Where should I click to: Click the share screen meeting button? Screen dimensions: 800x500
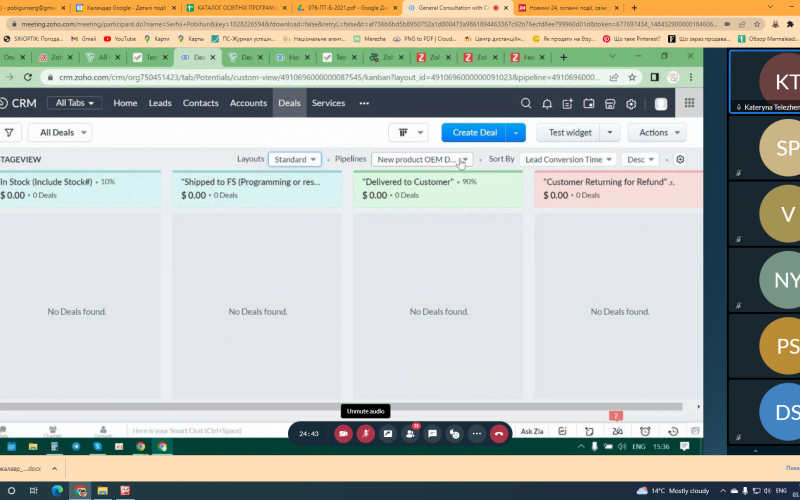click(x=388, y=434)
